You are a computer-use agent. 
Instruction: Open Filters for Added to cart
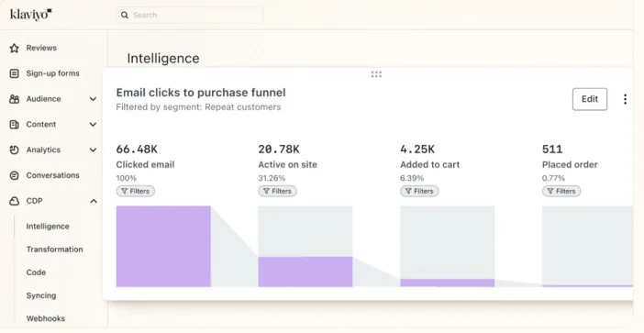click(x=420, y=191)
